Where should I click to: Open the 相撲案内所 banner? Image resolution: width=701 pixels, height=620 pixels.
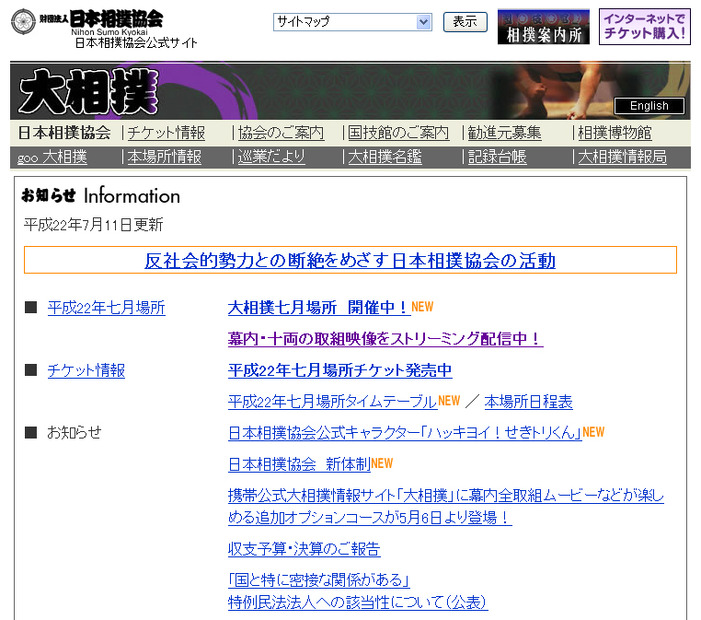coord(544,27)
